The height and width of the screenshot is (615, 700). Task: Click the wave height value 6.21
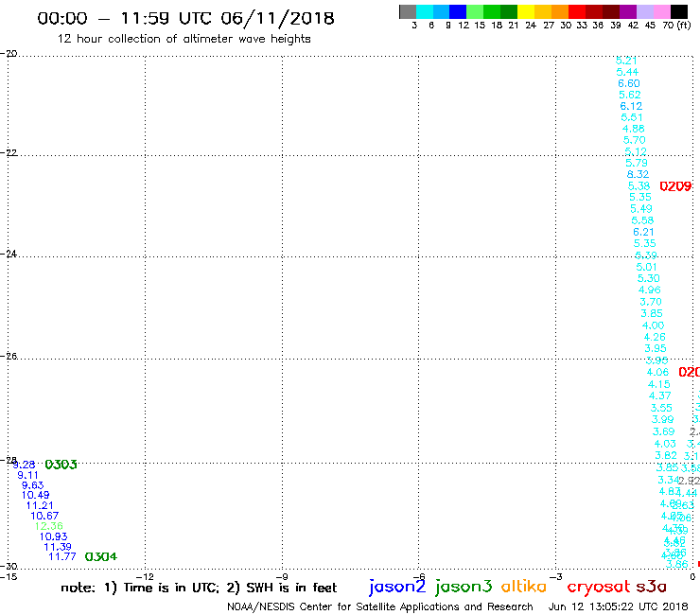point(643,232)
